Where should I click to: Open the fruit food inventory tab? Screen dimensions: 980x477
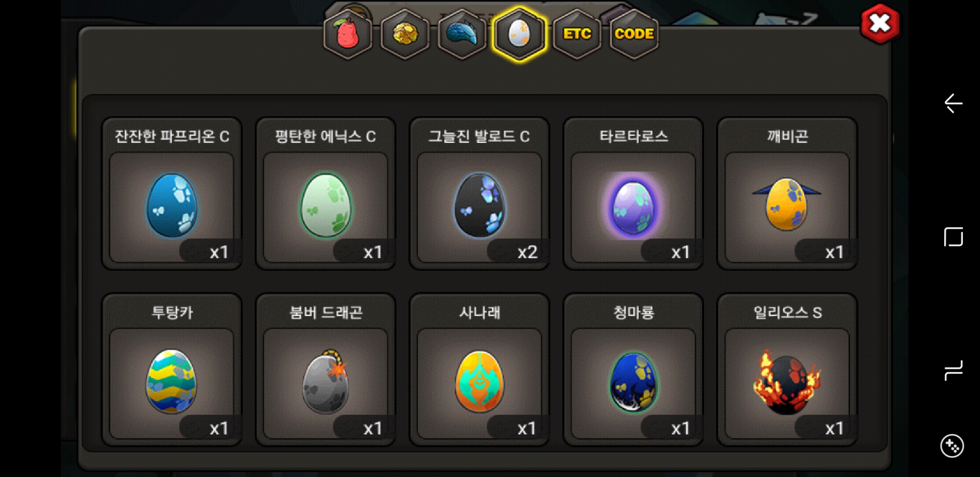point(348,34)
